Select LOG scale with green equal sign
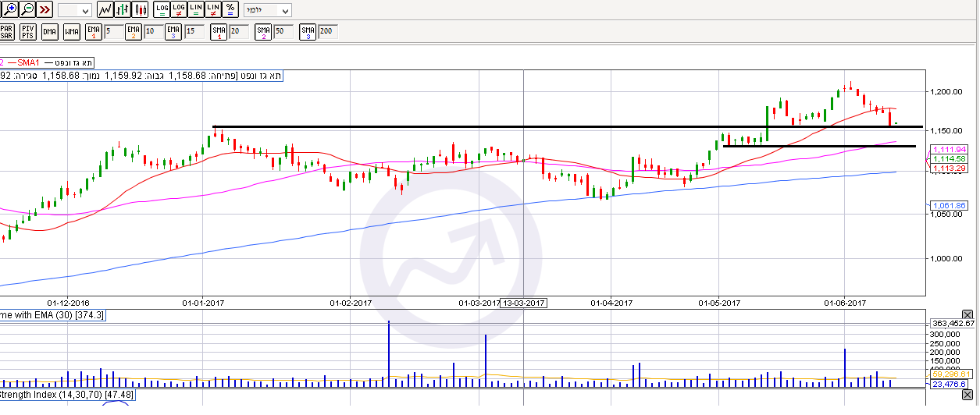This screenshot has width=980, height=415. (162, 10)
